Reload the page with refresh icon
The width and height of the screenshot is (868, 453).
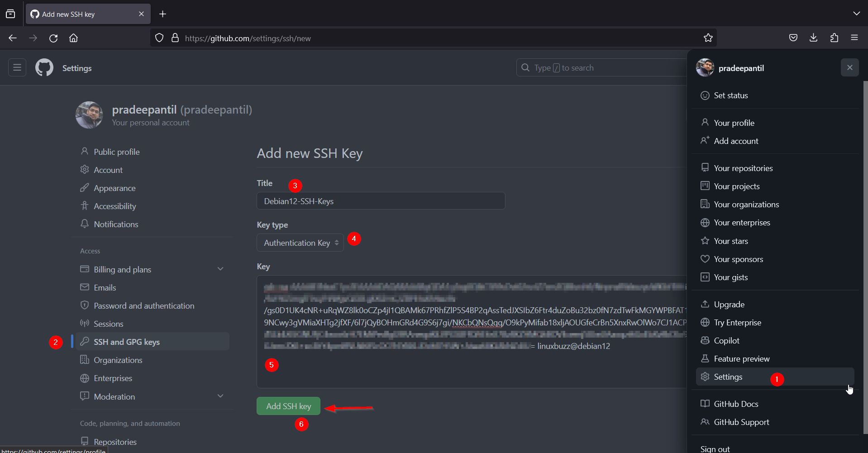click(53, 38)
